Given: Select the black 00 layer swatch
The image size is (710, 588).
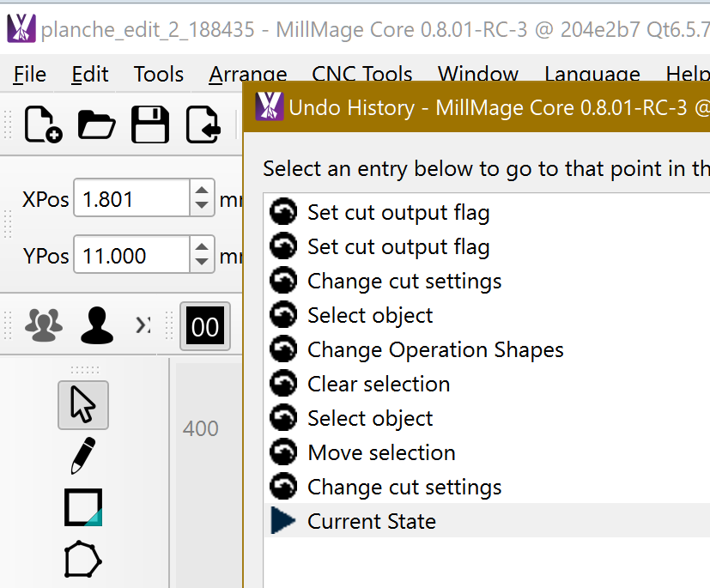Looking at the screenshot, I should pos(204,326).
